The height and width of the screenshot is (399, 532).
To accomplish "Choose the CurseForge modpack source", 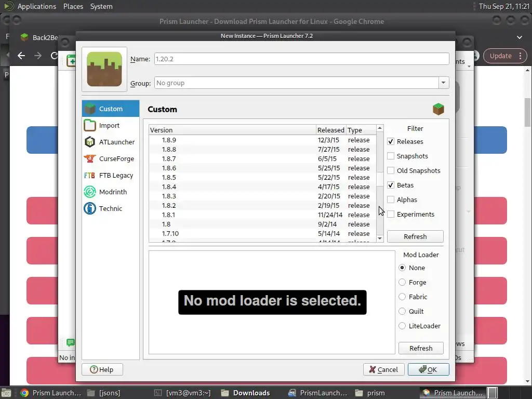I will pyautogui.click(x=111, y=158).
